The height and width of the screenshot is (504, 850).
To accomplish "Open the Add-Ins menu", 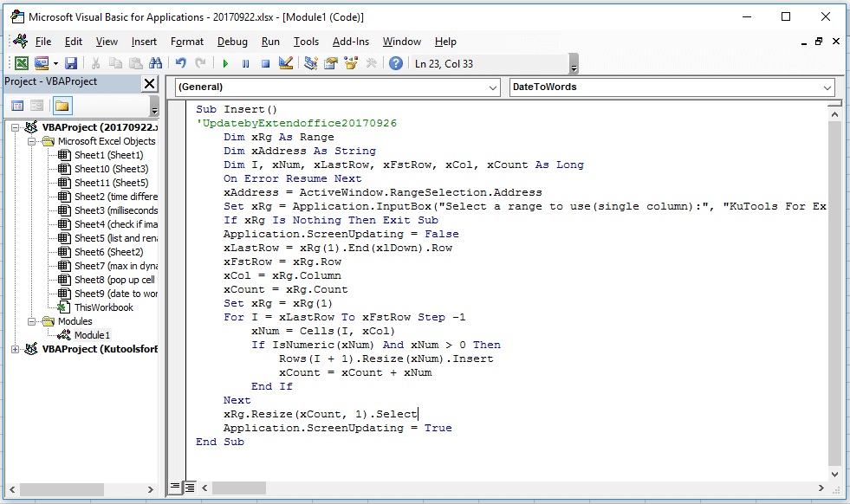I will tap(350, 42).
